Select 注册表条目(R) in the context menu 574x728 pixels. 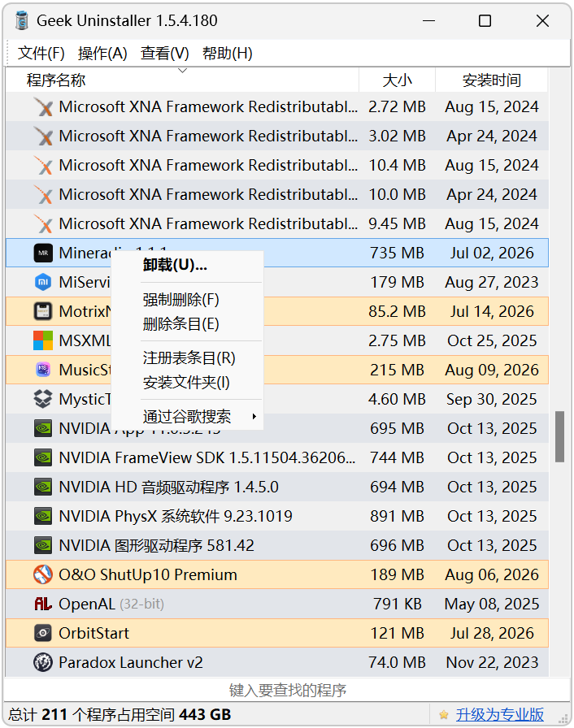tap(189, 358)
